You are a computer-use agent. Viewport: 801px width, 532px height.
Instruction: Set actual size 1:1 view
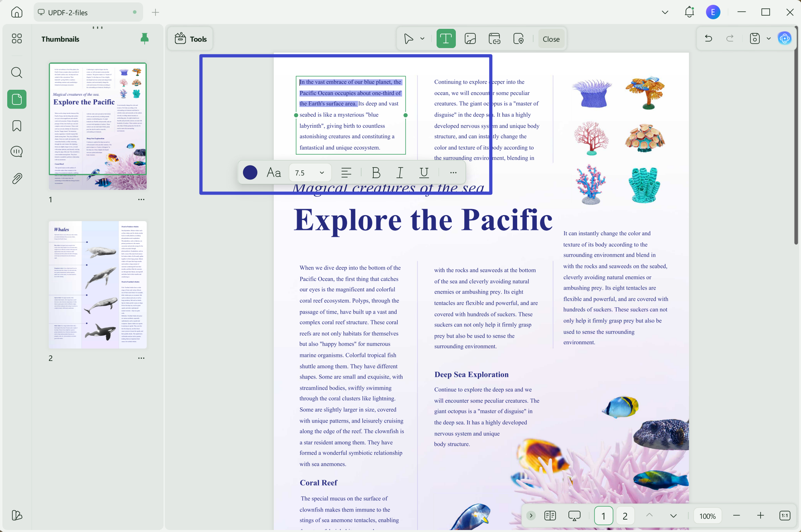coord(785,516)
